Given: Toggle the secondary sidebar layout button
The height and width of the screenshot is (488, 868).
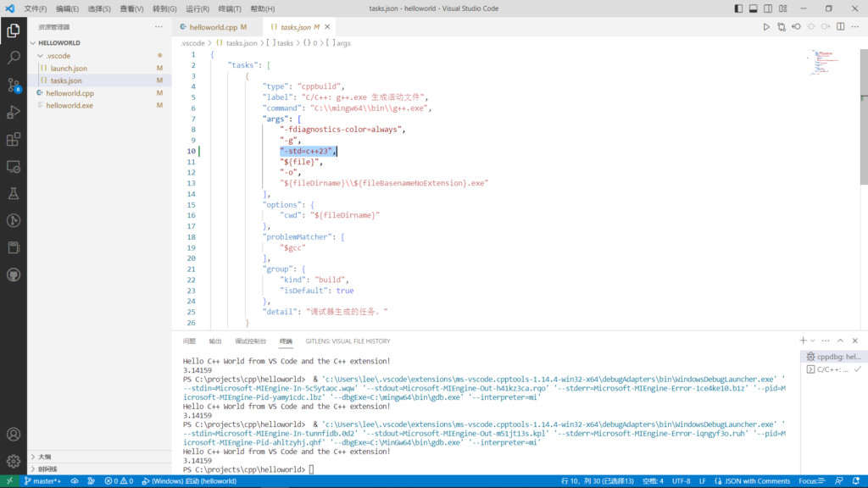Looking at the screenshot, I should pos(767,8).
